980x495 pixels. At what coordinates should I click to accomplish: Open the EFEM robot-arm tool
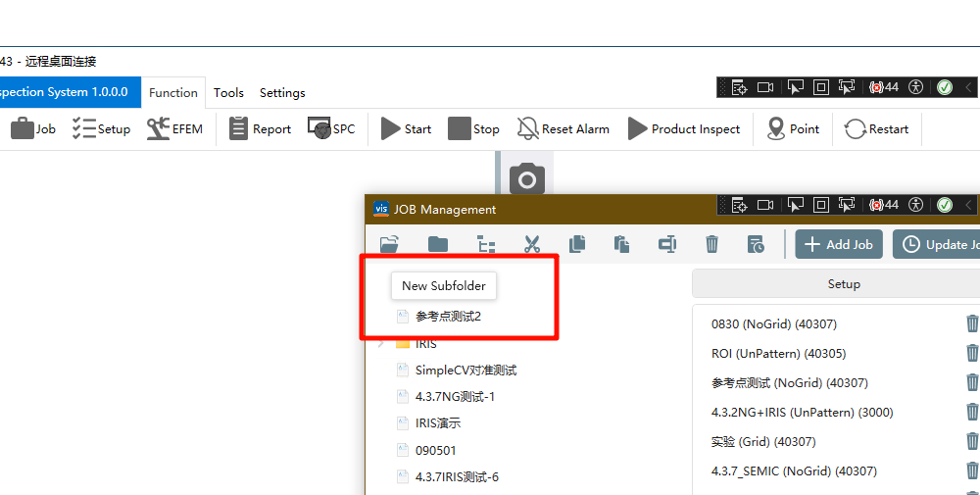pyautogui.click(x=175, y=128)
